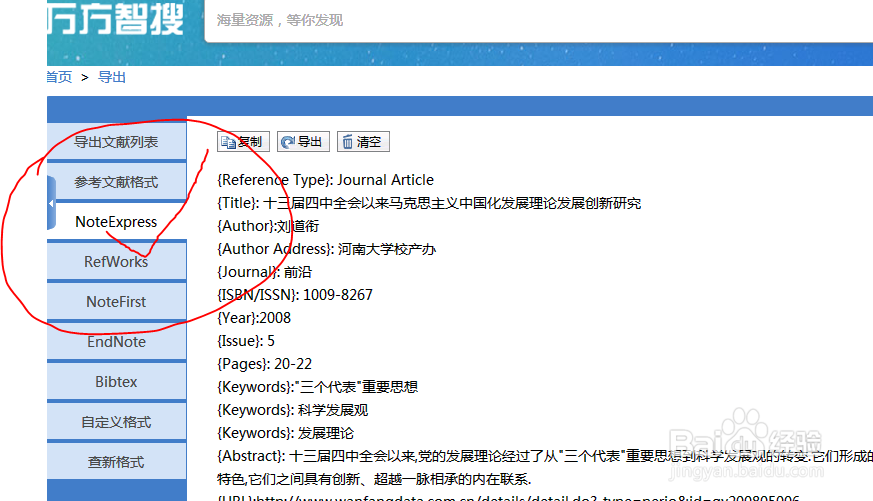Click the {Author}:刘道衔 line
873x501 pixels.
(x=268, y=226)
